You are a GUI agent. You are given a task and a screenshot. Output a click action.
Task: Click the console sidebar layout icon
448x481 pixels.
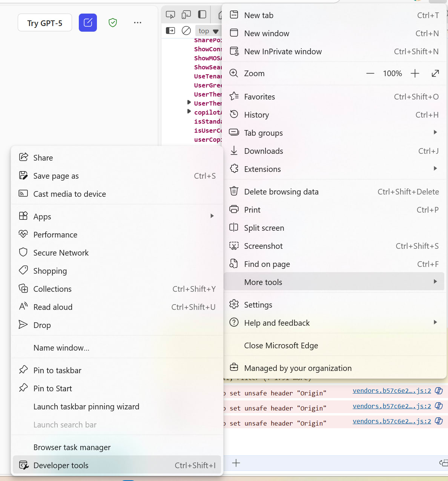point(170,31)
